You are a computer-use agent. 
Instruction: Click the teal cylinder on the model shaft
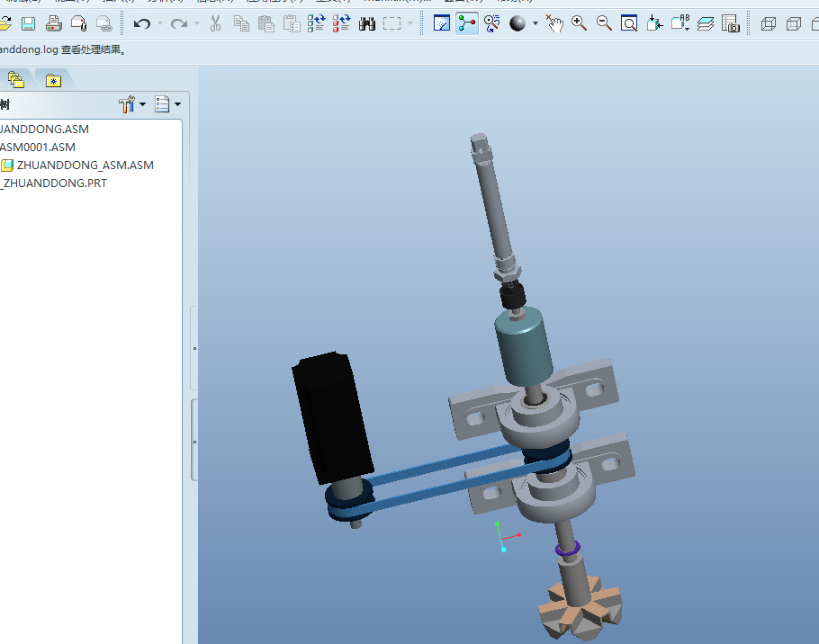tap(524, 346)
